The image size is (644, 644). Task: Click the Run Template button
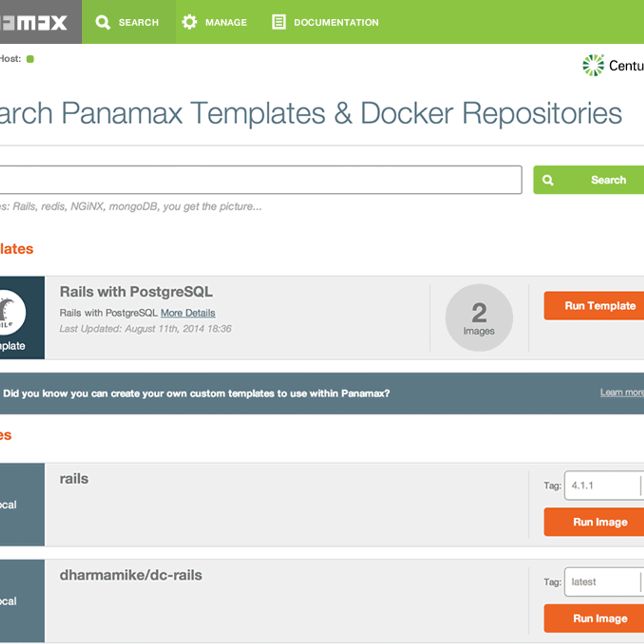coord(594,306)
